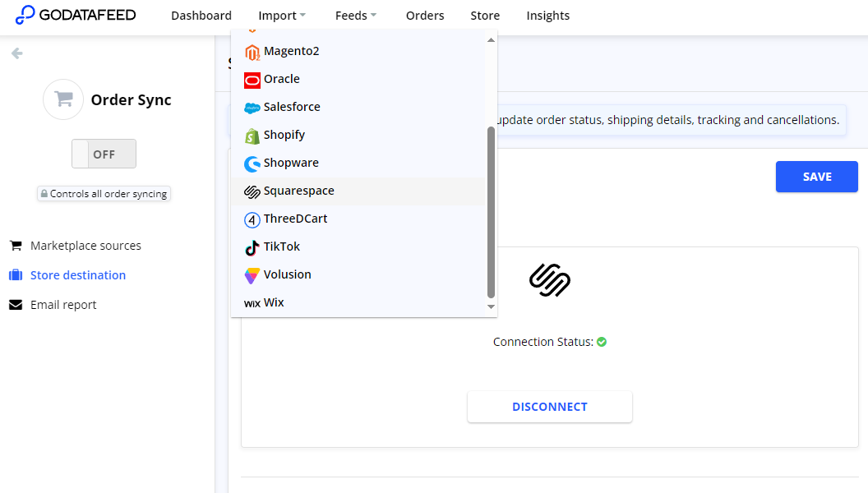Click the Volusion logo icon

[252, 275]
